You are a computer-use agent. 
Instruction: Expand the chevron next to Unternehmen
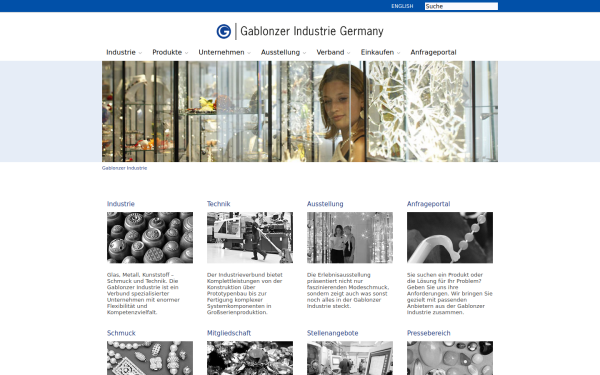coord(249,53)
